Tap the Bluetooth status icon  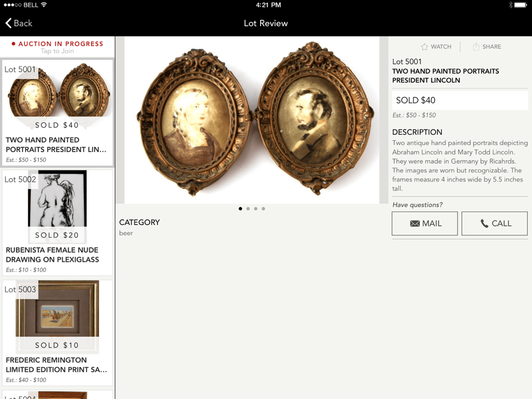coord(510,5)
